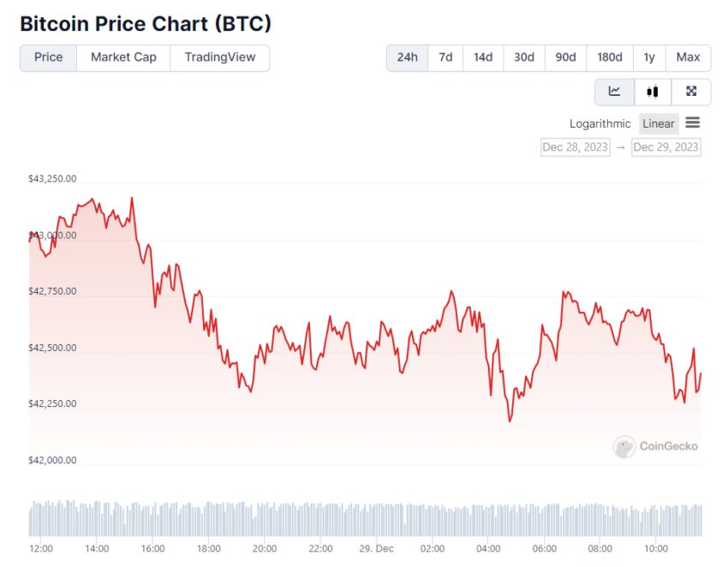Select the Price tab
The width and height of the screenshot is (728, 567).
pos(49,58)
